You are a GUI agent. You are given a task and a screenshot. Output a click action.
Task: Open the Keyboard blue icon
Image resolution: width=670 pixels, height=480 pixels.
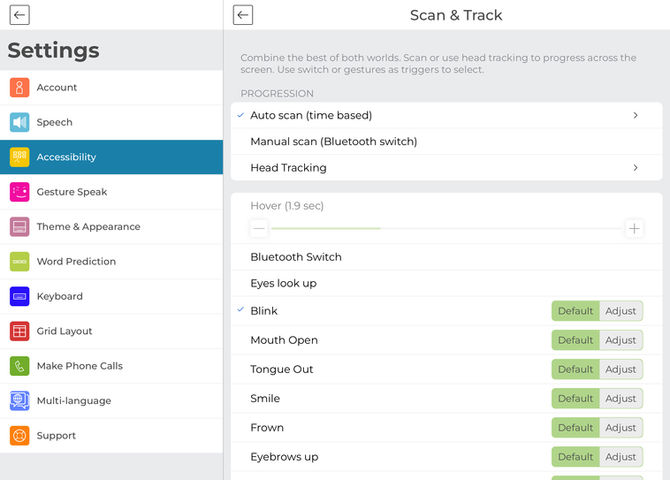19,296
